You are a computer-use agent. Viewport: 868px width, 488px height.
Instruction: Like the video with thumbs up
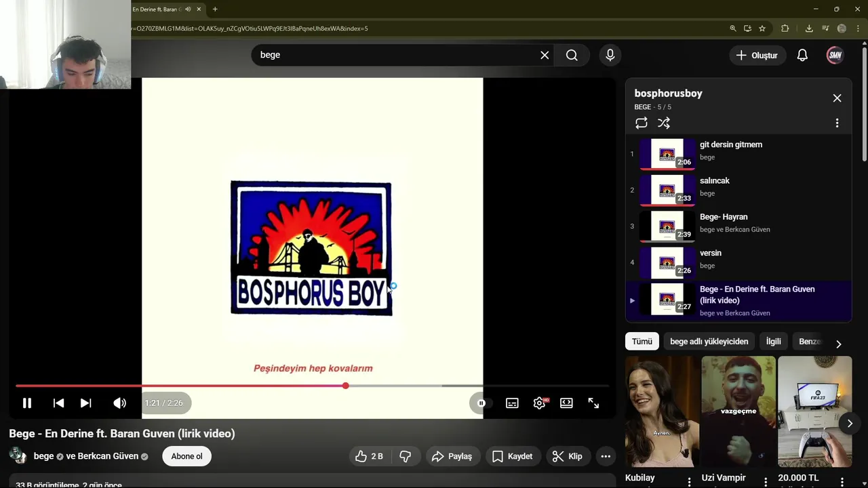(x=369, y=456)
